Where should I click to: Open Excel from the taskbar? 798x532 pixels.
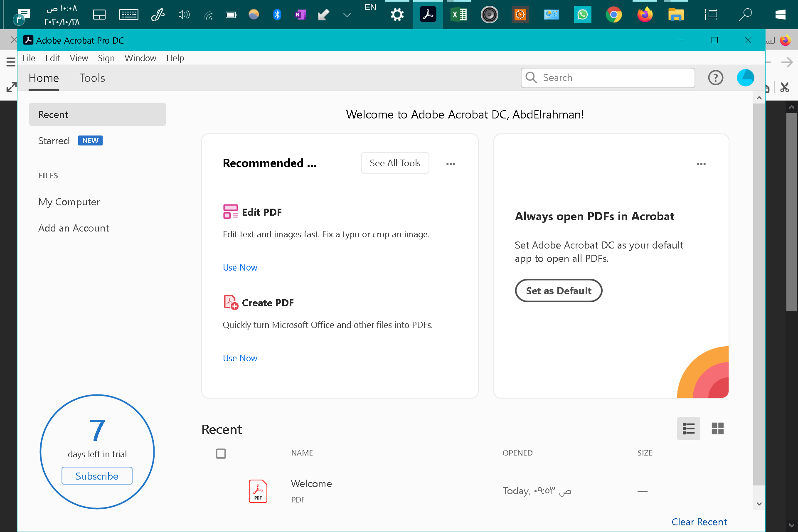click(x=458, y=15)
